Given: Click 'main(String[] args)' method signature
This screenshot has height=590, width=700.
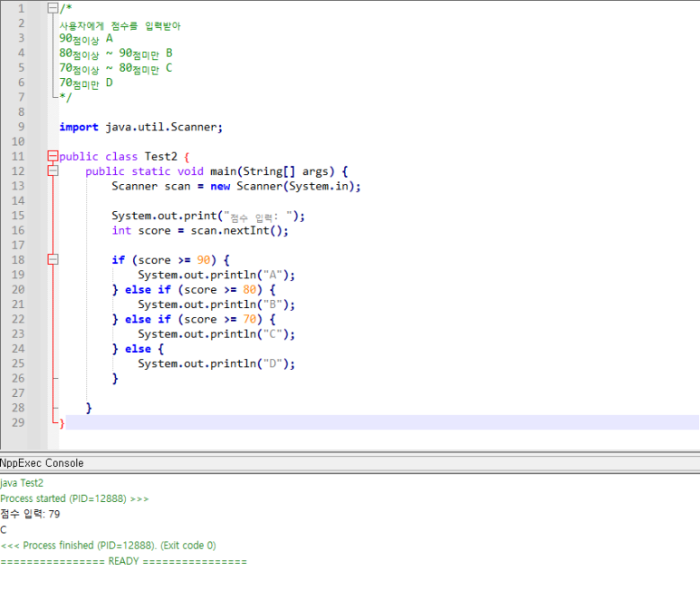Looking at the screenshot, I should 272,171.
